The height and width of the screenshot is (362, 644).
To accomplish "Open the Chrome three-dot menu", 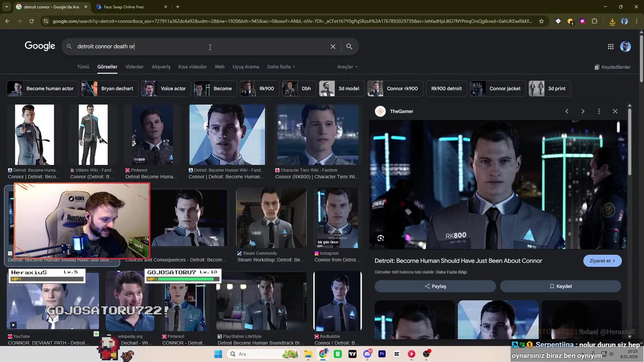I will (x=636, y=21).
